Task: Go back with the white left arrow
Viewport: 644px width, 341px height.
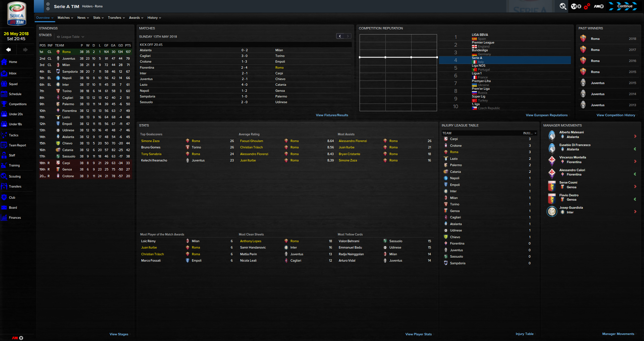Action: click(8, 50)
